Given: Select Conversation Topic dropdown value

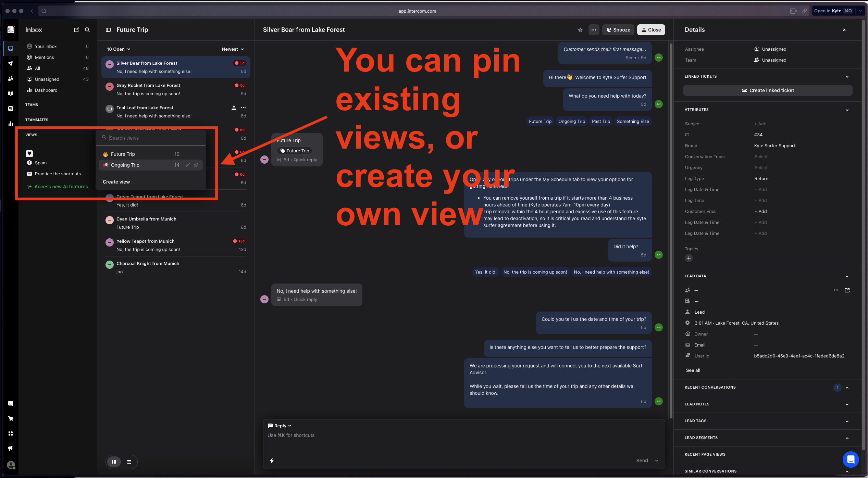Looking at the screenshot, I should [x=761, y=157].
